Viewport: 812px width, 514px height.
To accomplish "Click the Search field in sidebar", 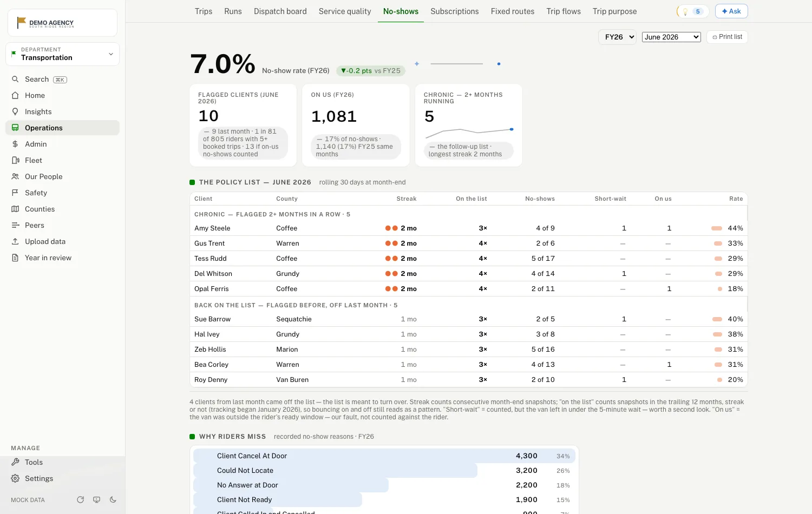I will [x=62, y=79].
